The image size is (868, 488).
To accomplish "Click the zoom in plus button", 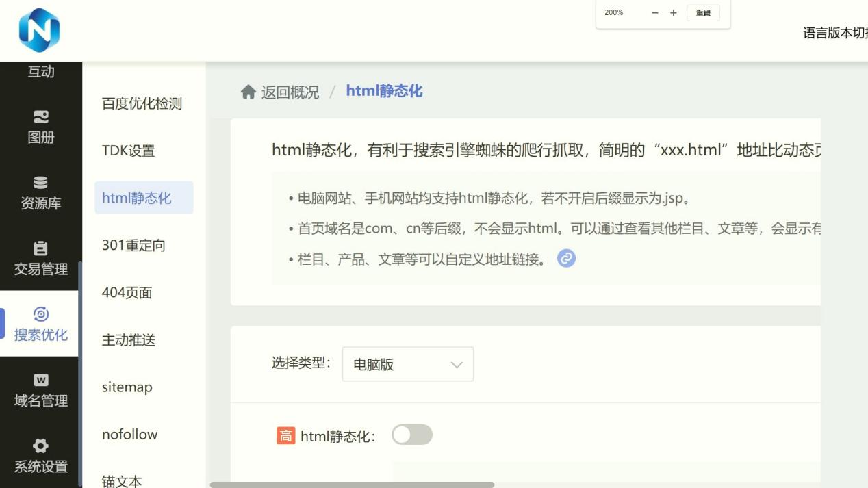I will (674, 13).
